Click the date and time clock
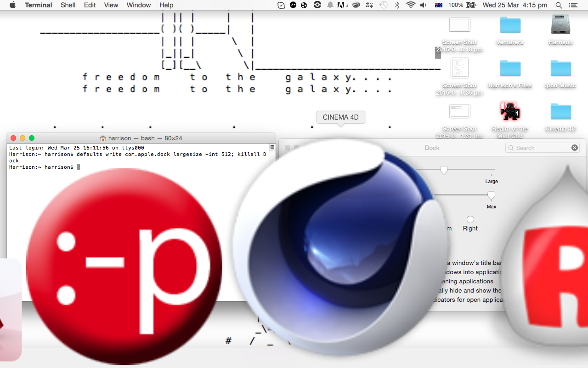Image resolution: width=588 pixels, height=368 pixels. click(515, 5)
